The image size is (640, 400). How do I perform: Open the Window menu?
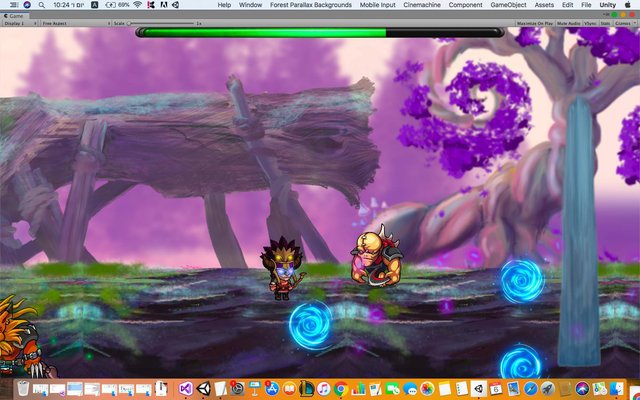250,5
